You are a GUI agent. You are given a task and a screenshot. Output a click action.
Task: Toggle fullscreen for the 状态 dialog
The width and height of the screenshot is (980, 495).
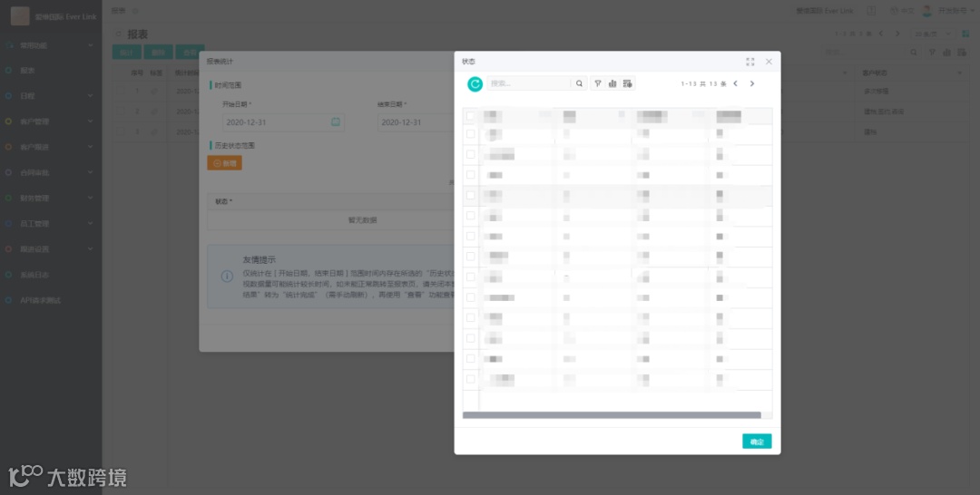[750, 62]
